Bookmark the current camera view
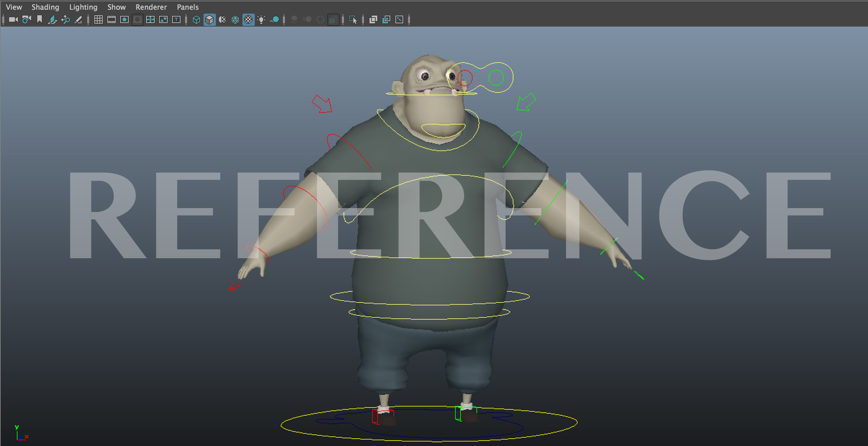868x446 pixels. [39, 19]
